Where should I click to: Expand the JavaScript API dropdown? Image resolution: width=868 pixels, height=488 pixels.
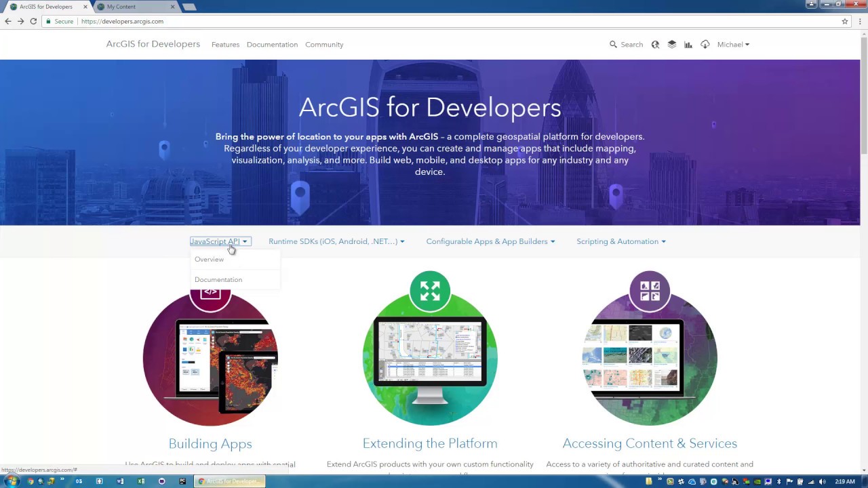[x=219, y=241]
